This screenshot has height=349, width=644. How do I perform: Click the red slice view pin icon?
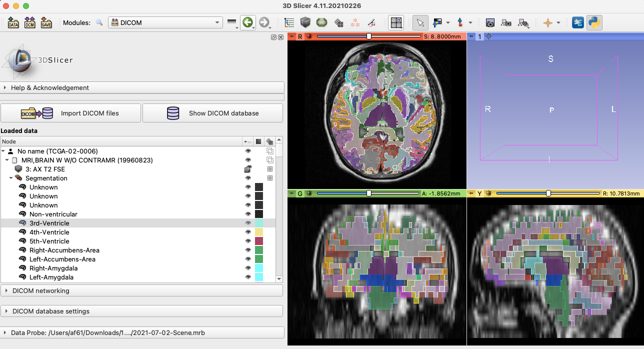(291, 36)
